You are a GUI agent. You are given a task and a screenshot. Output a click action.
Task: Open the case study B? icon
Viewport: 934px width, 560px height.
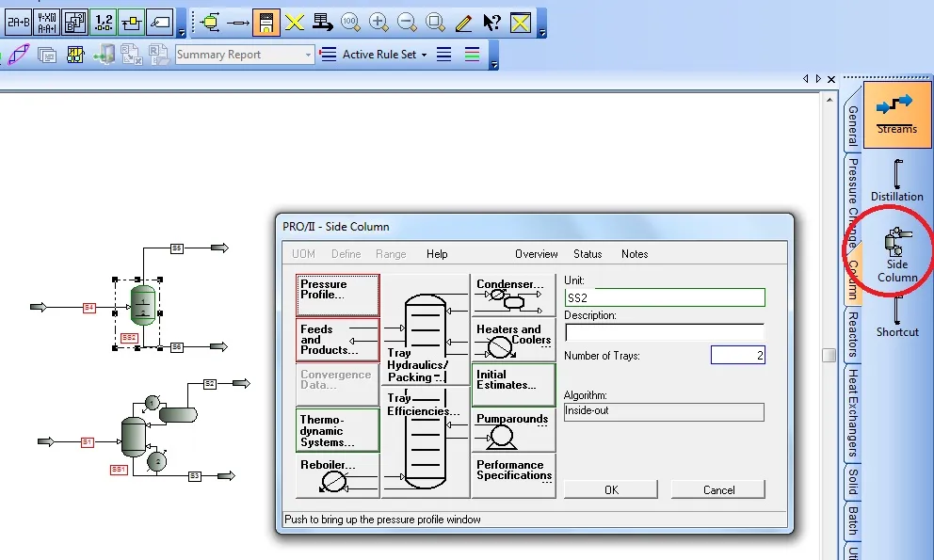pyautogui.click(x=75, y=23)
